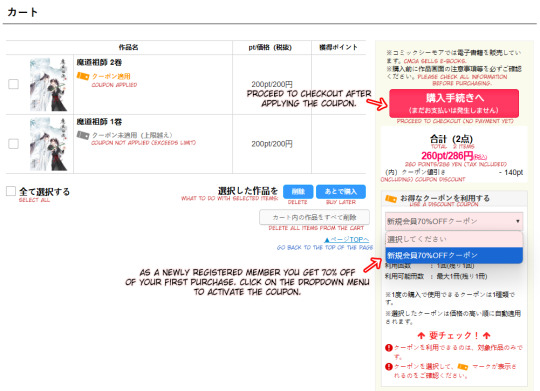The height and width of the screenshot is (391, 540).
Task: Click the up arrow right of 要チェック
Action: (x=486, y=335)
